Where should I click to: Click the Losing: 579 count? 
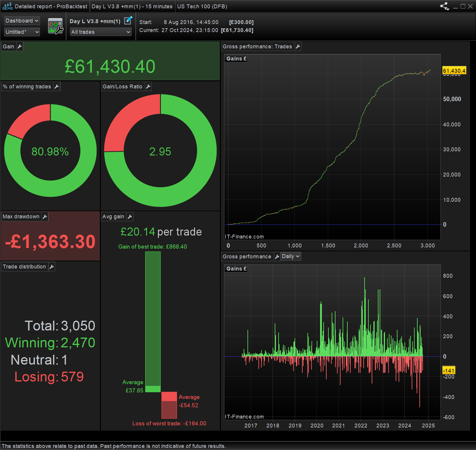[x=49, y=377]
